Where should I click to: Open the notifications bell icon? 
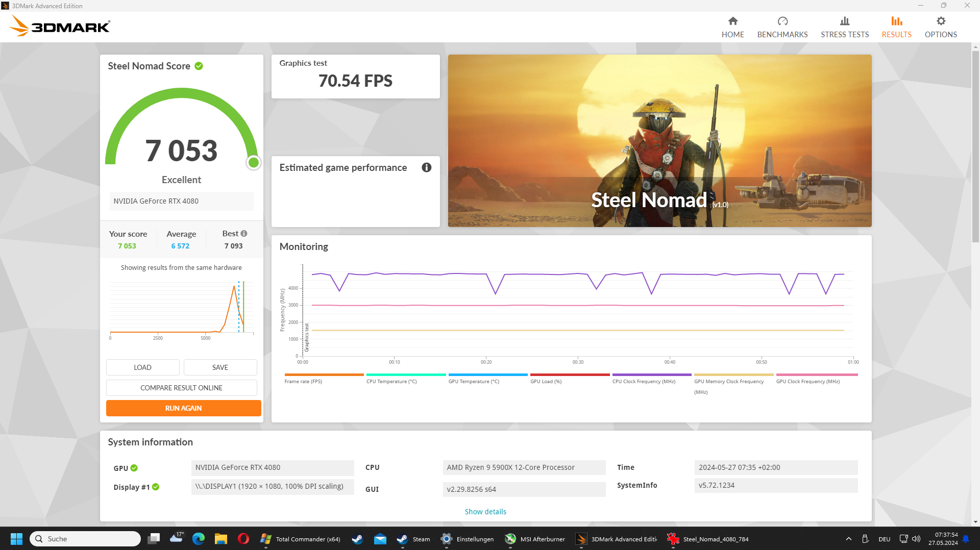(x=966, y=539)
